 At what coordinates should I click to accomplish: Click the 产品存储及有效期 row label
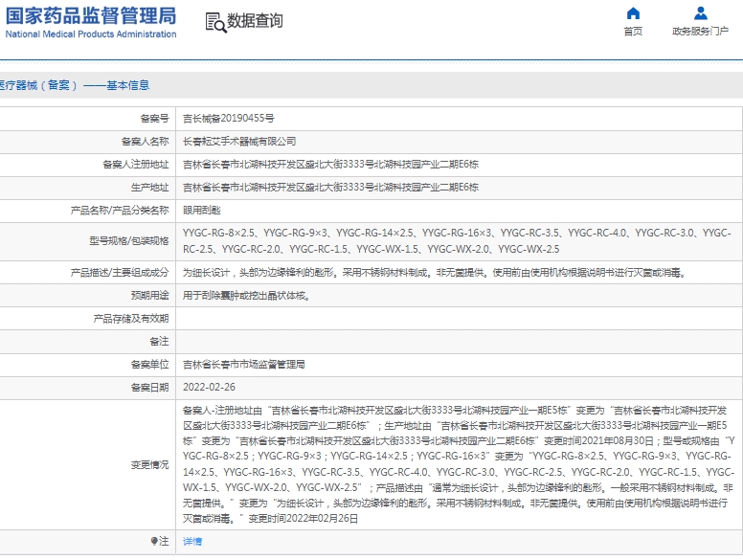(131, 319)
